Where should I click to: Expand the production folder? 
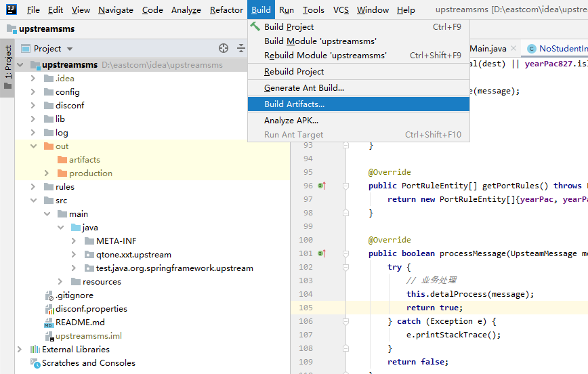(x=47, y=173)
